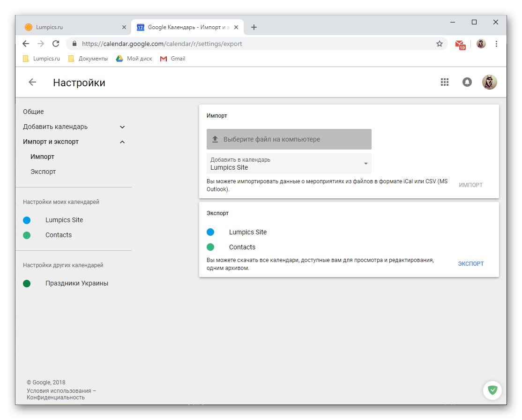Click the dark green Праздники Украины dot

pos(27,283)
